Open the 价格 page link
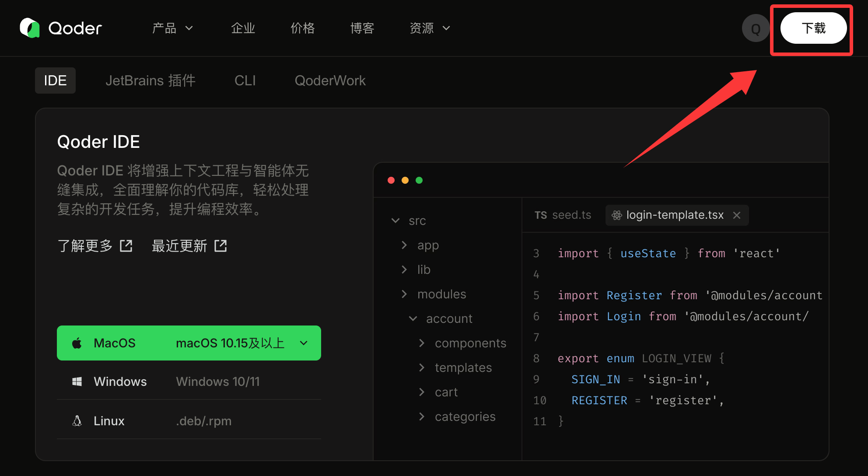This screenshot has height=476, width=868. pyautogui.click(x=302, y=28)
